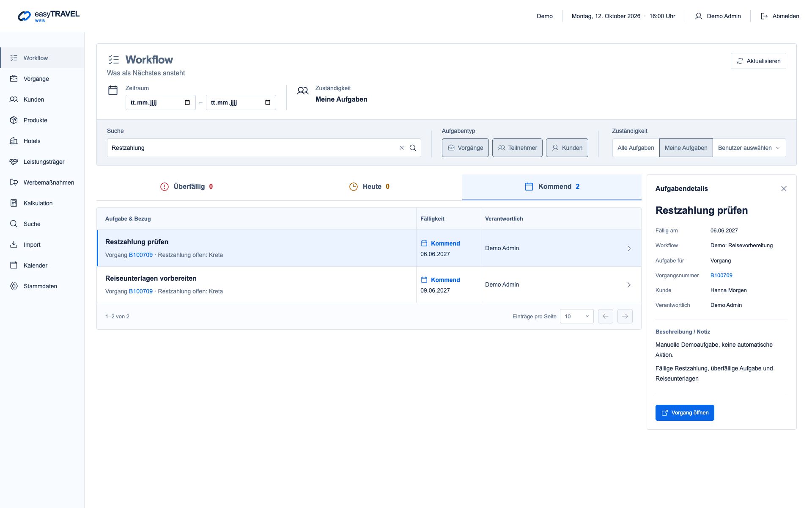Screen dimensions: 812x508
Task: Open B100709 link in Reiseunterlagen vorbereiten row
Action: (x=141, y=291)
